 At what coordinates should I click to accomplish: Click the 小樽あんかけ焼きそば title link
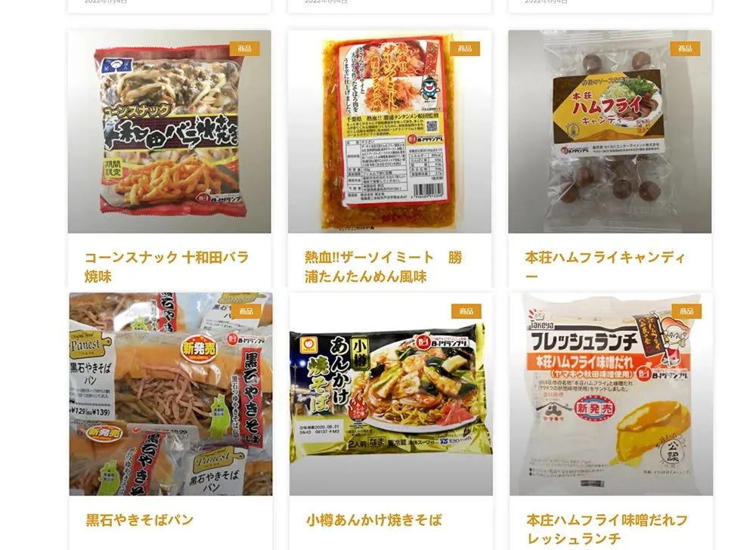(373, 520)
